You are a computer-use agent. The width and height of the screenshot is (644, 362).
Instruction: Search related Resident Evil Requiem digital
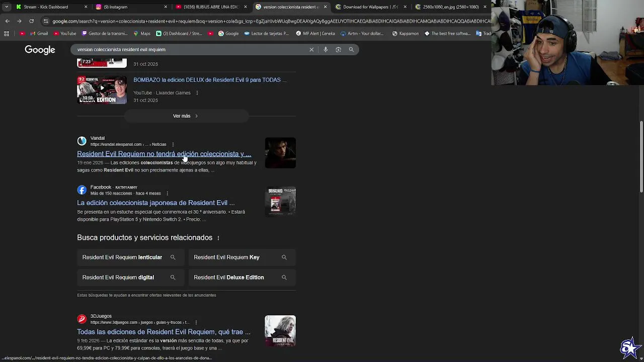click(130, 278)
